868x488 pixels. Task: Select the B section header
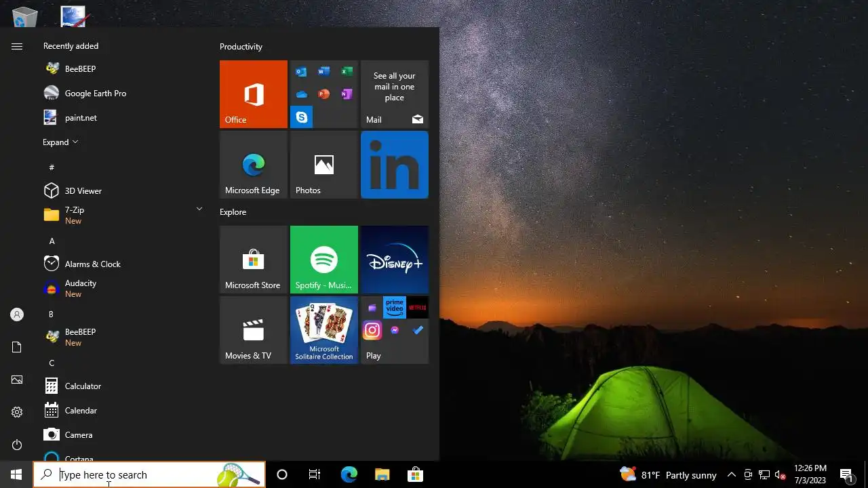51,314
